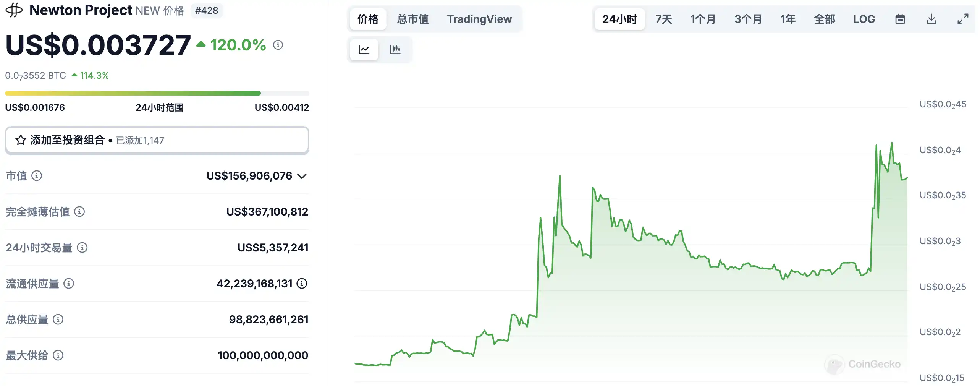Image resolution: width=980 pixels, height=386 pixels.
Task: Switch to the candlestick chart view
Action: click(395, 49)
